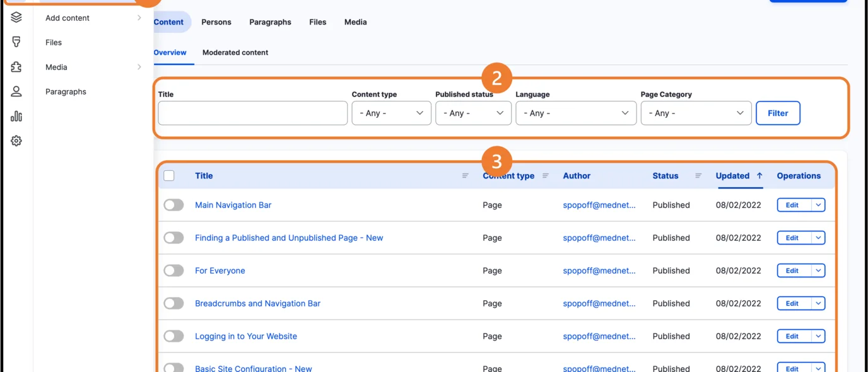Open Edit dropdown arrow for Main Navigation Bar
Viewport: 868px width, 372px height.
pyautogui.click(x=818, y=205)
